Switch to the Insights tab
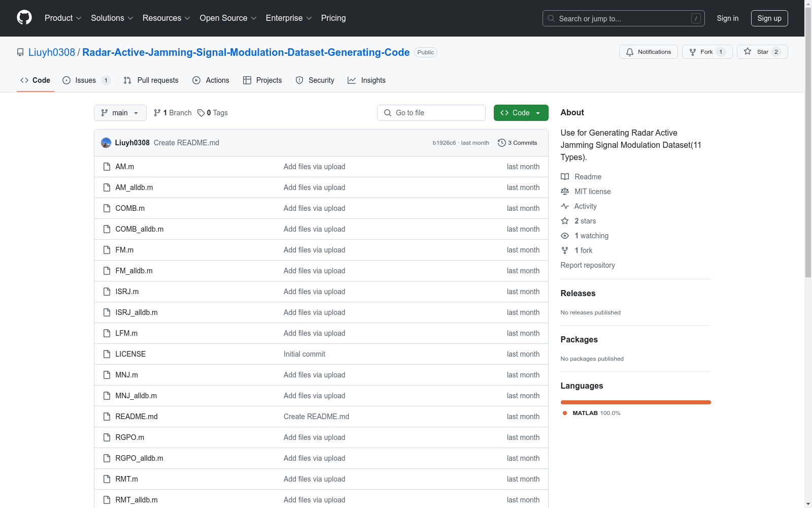The width and height of the screenshot is (812, 508). 366,80
